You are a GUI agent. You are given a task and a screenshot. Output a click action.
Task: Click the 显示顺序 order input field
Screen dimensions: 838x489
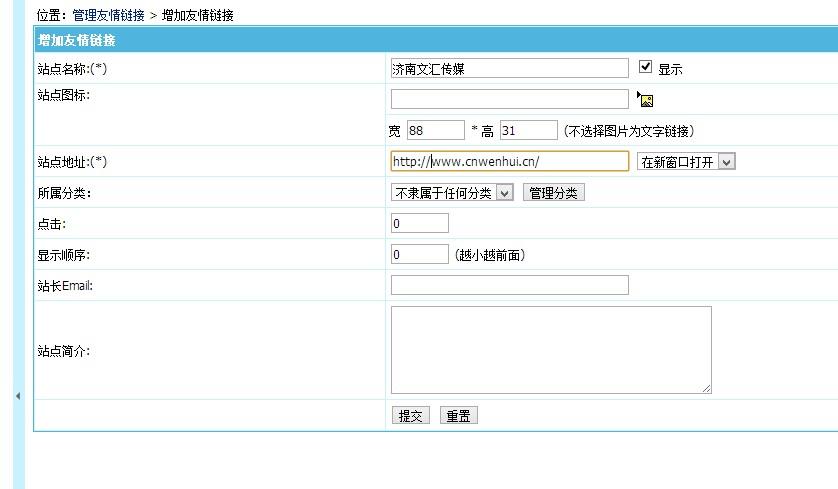point(419,254)
